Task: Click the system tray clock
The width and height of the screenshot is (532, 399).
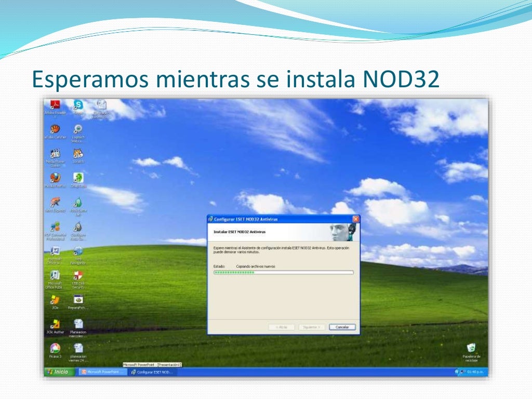Action: [475, 372]
